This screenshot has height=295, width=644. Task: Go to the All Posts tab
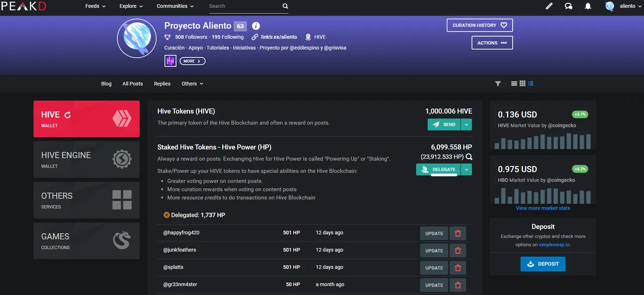coord(132,83)
